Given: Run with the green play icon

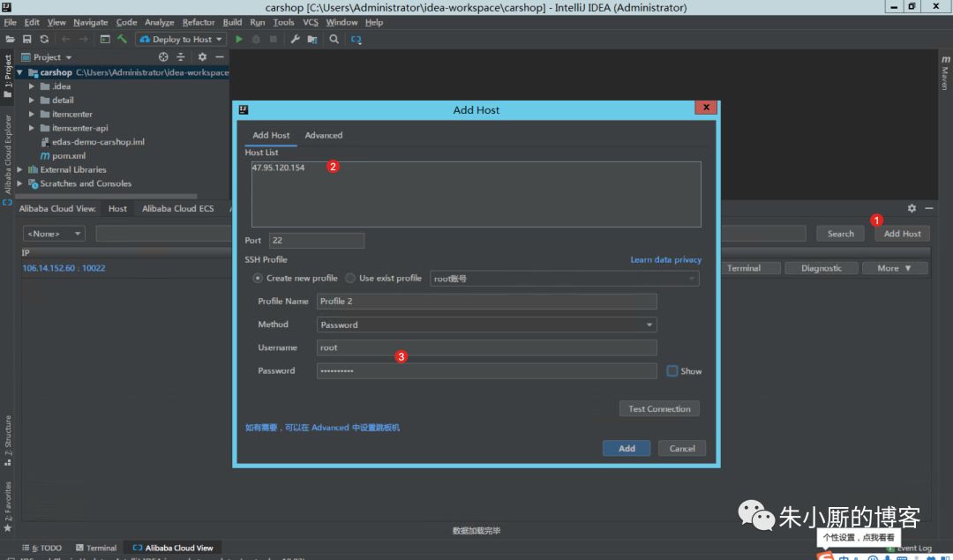Looking at the screenshot, I should (239, 39).
